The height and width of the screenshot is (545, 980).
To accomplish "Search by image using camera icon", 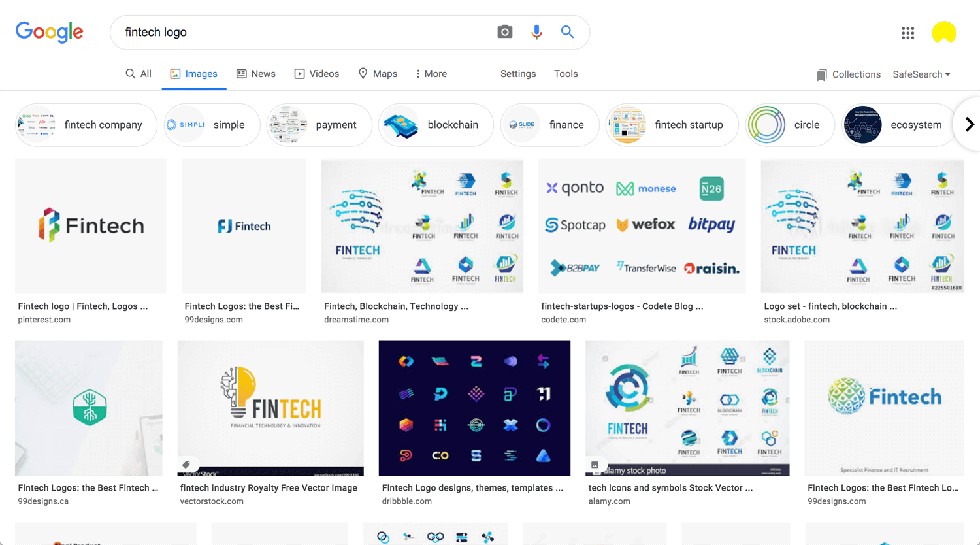I will click(x=504, y=32).
